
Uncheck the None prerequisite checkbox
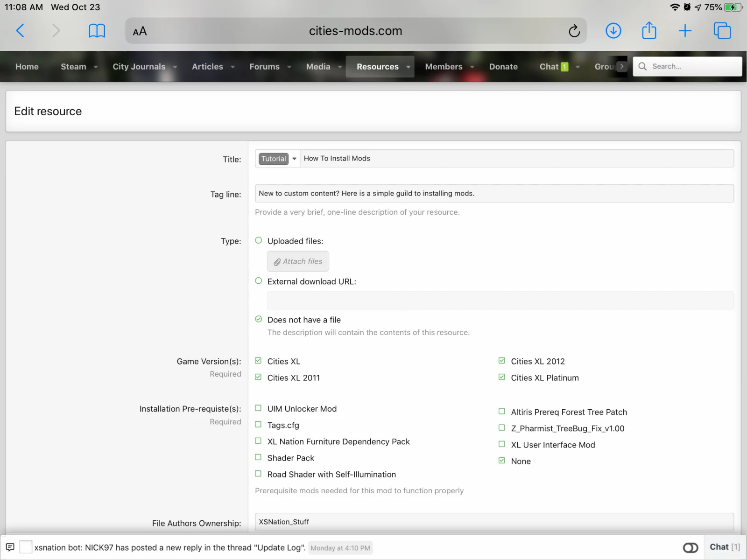[502, 461]
